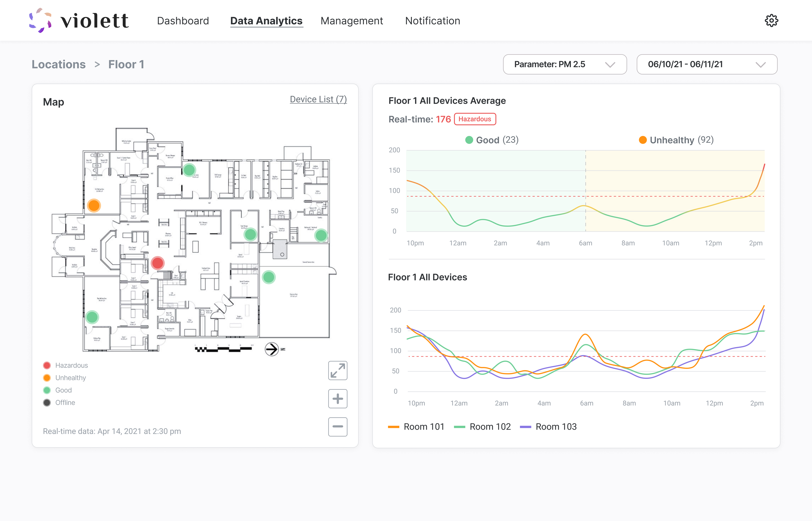Click the Hazardous status badge next to 176
Viewport: 812px width, 521px height.
click(474, 119)
